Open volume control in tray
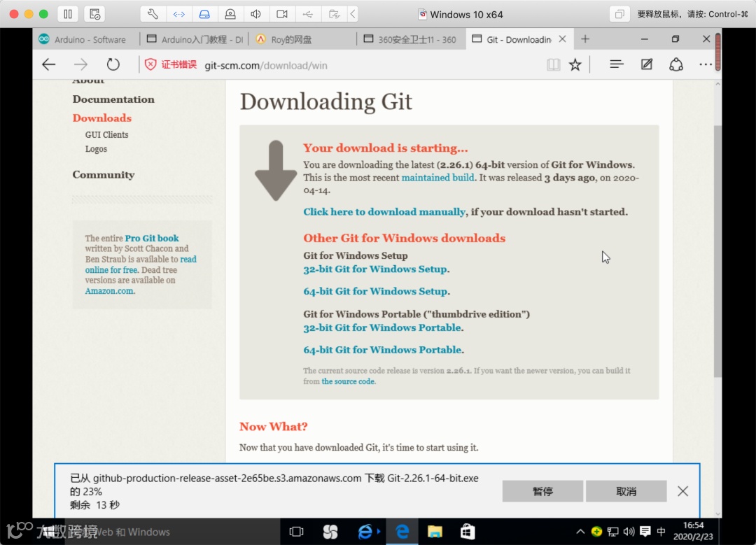This screenshot has height=545, width=756. tap(629, 532)
